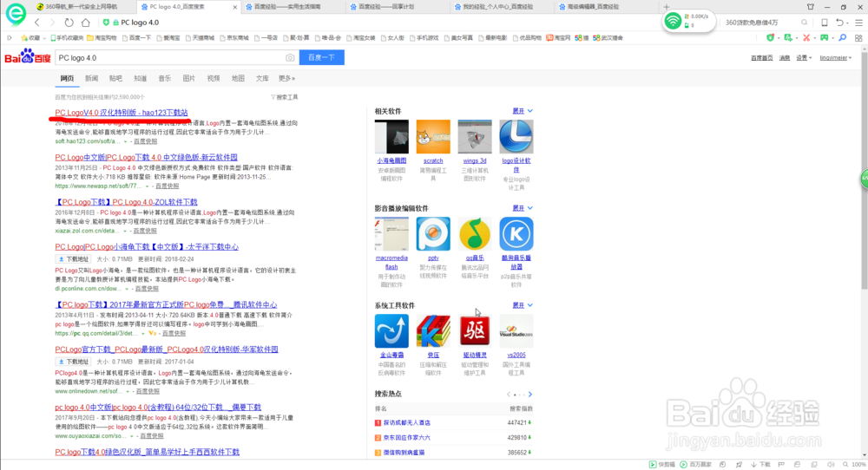Click the magnifier icon in browser search box

point(804,23)
